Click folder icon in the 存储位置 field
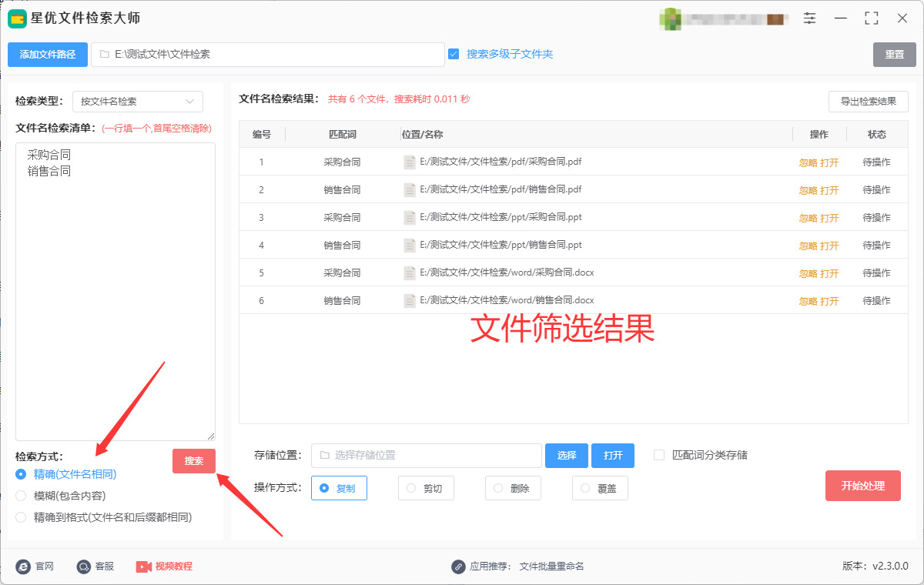This screenshot has width=924, height=585. tap(324, 456)
